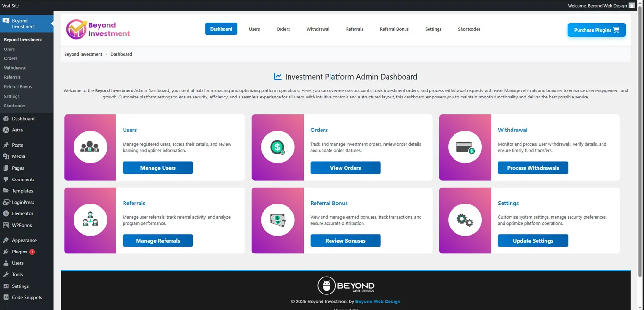
Task: Open the Orders tab in the top navigation
Action: tap(283, 29)
